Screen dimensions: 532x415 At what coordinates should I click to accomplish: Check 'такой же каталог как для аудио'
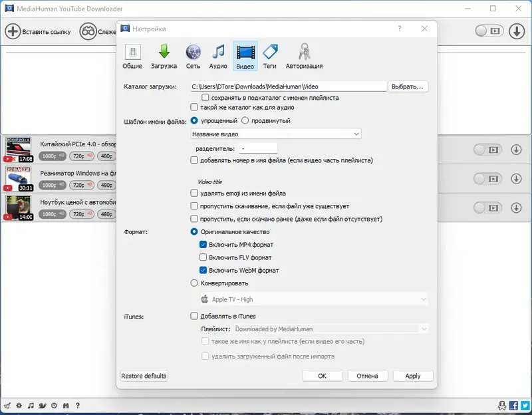point(194,107)
